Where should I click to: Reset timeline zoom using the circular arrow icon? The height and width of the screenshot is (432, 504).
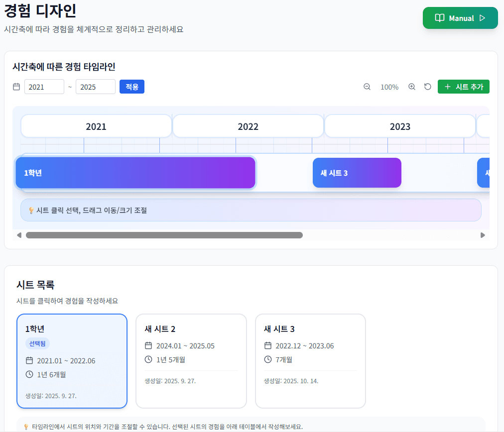coord(427,87)
